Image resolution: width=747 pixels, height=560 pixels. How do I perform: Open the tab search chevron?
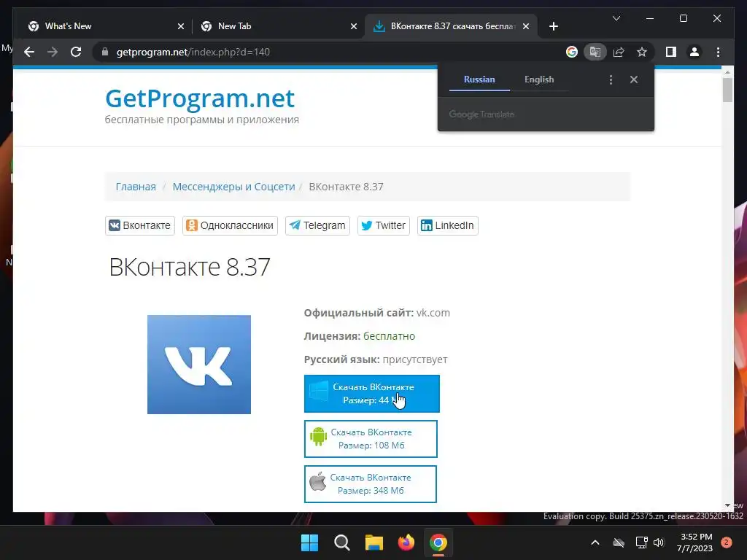pos(616,18)
